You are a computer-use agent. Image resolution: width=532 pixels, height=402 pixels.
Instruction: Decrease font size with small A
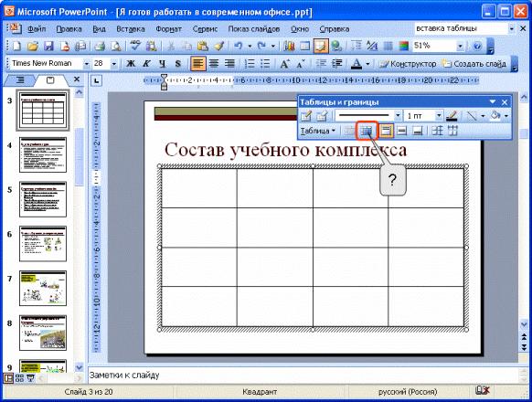tap(300, 64)
